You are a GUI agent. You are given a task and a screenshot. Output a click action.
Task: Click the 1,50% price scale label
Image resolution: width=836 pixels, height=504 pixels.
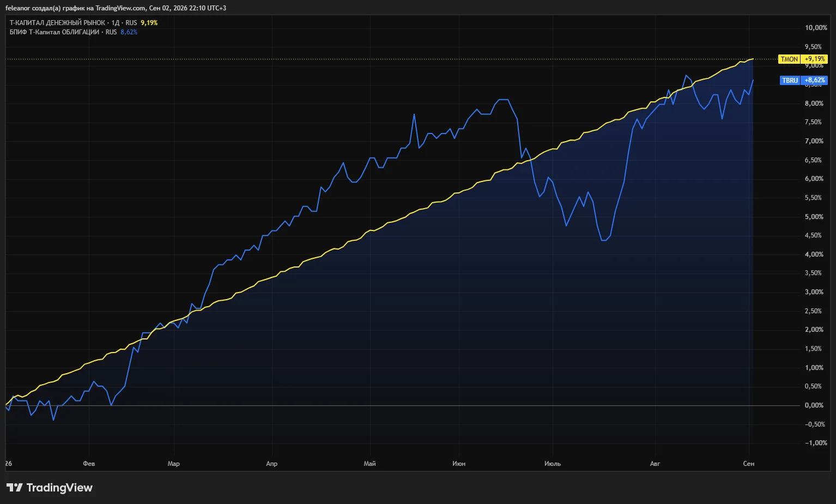[813, 349]
